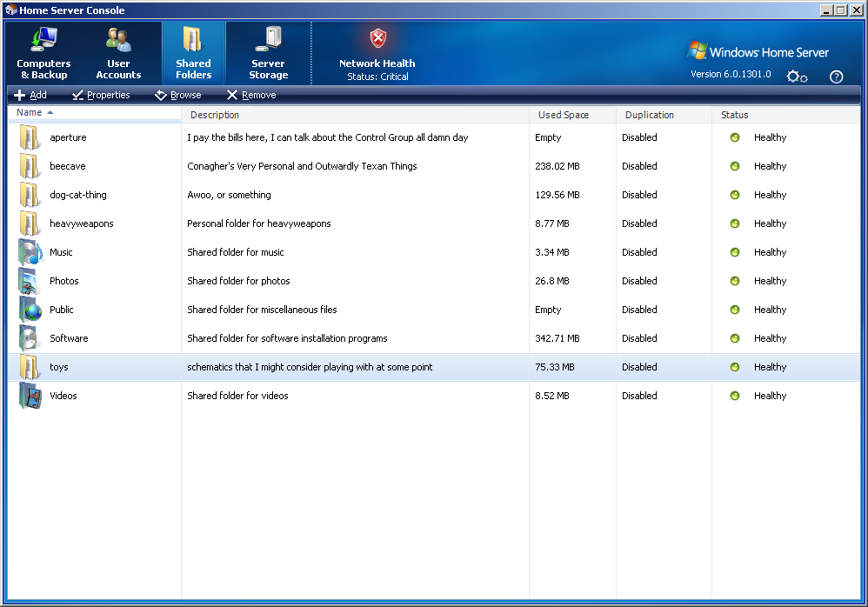
Task: Switch to the User Accounts tab
Action: tap(118, 54)
